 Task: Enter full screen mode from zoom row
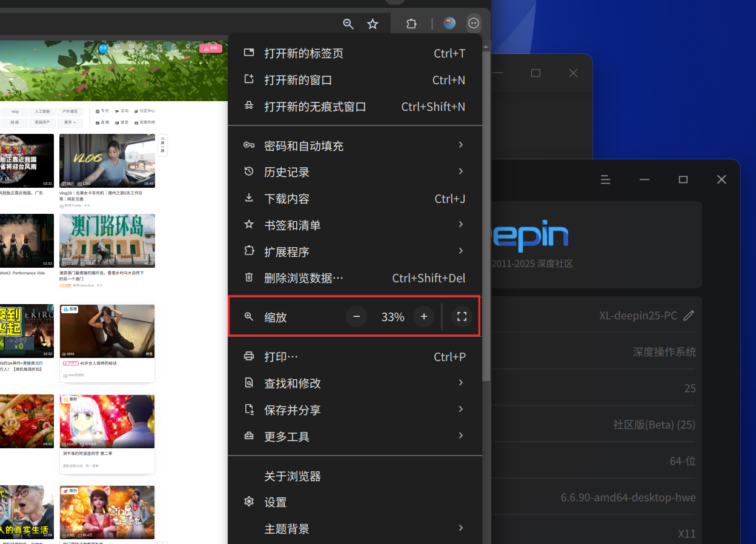pyautogui.click(x=462, y=316)
